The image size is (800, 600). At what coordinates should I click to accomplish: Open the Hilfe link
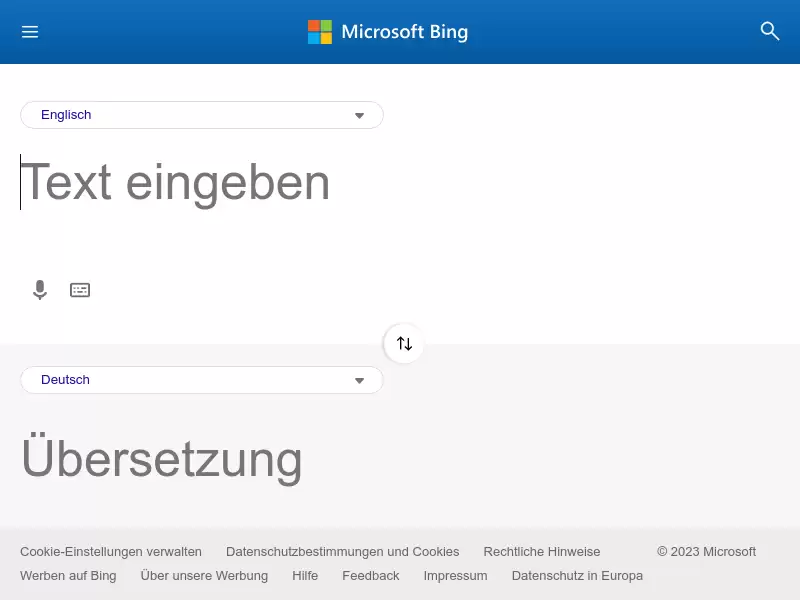pyautogui.click(x=305, y=576)
